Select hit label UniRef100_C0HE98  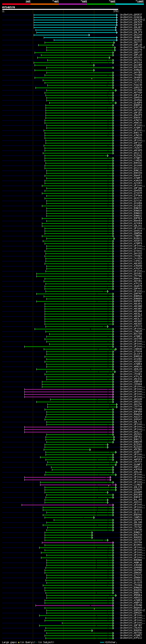click(131, 161)
